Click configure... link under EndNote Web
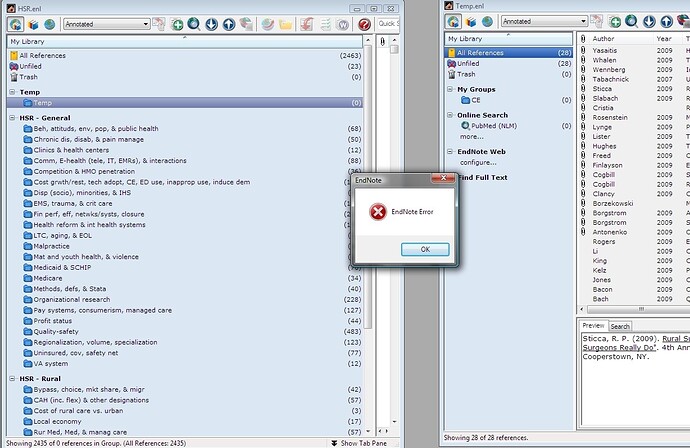This screenshot has height=448, width=690. (x=478, y=162)
